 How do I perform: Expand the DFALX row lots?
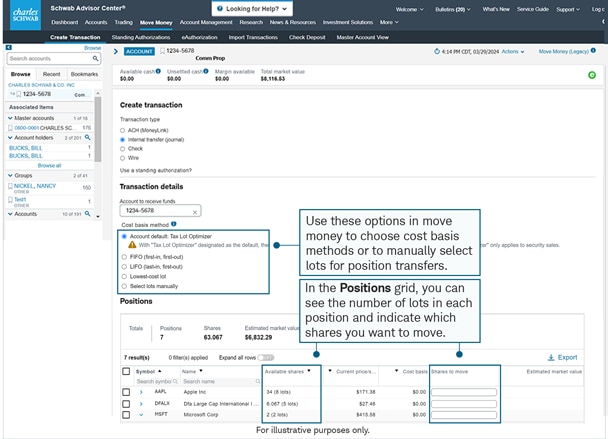pos(141,404)
